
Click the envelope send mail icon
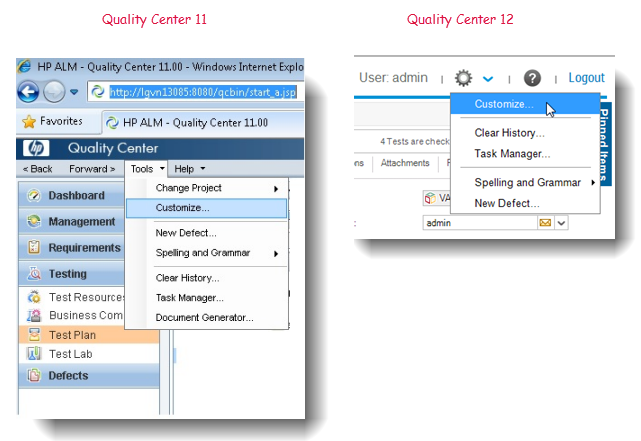545,223
